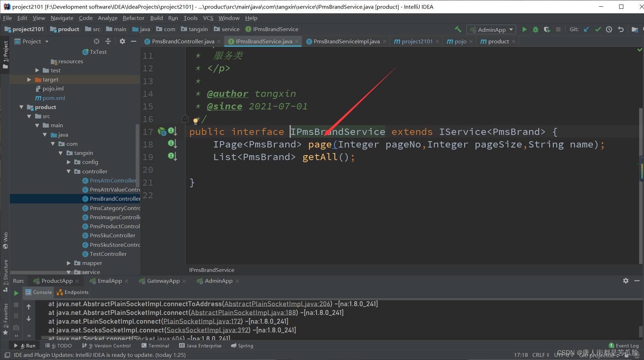
Task: Collapse the tangxin package
Action: 61,153
